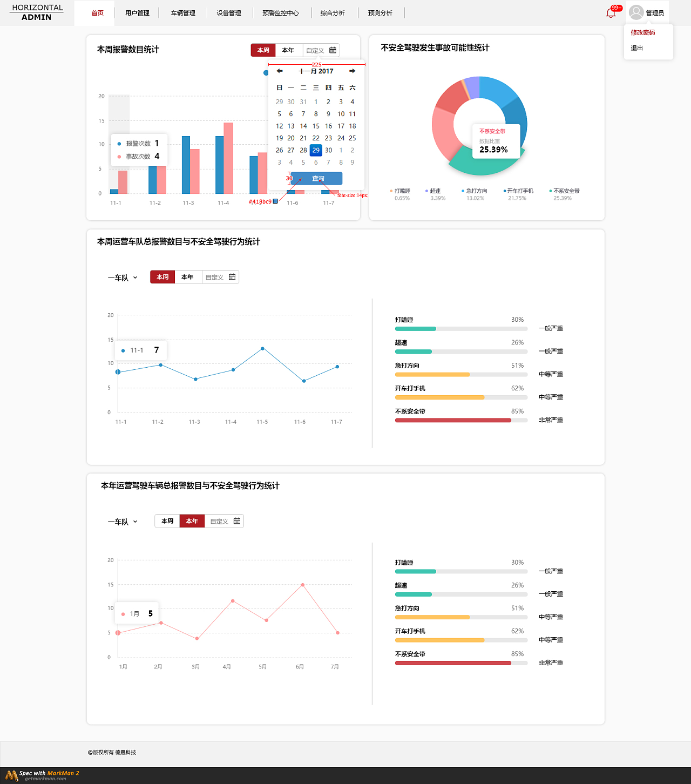Select 本年 in the 本周报警数目统计 card
The height and width of the screenshot is (784, 691).
click(288, 50)
